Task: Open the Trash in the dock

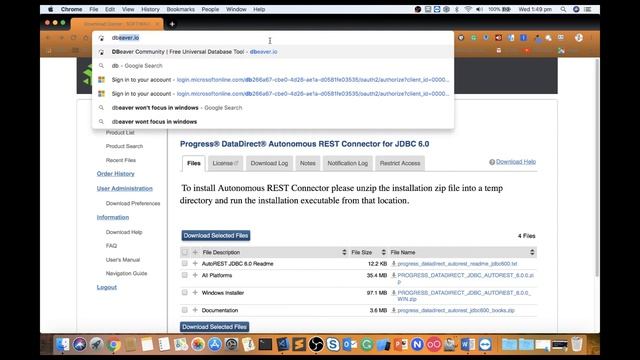Action: 577,344
